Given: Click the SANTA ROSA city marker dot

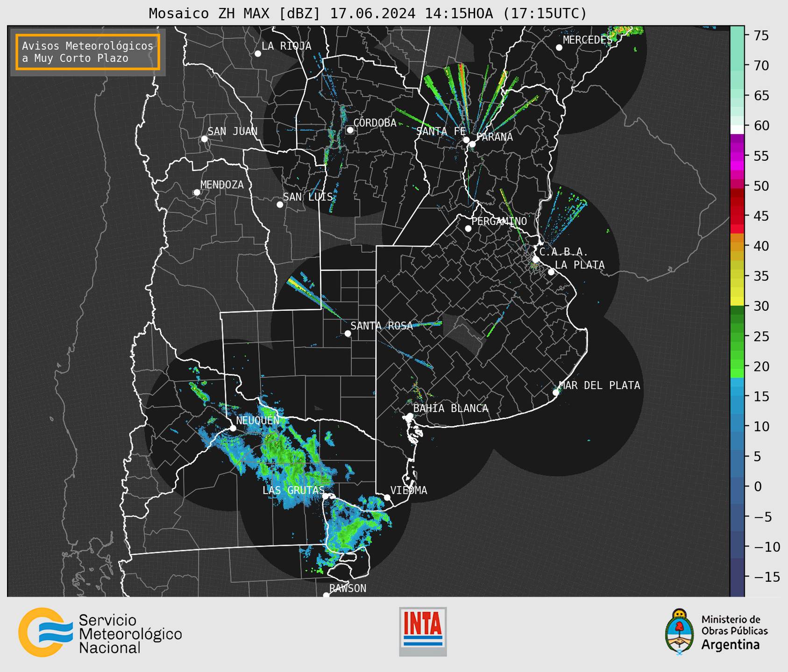Looking at the screenshot, I should [x=348, y=333].
